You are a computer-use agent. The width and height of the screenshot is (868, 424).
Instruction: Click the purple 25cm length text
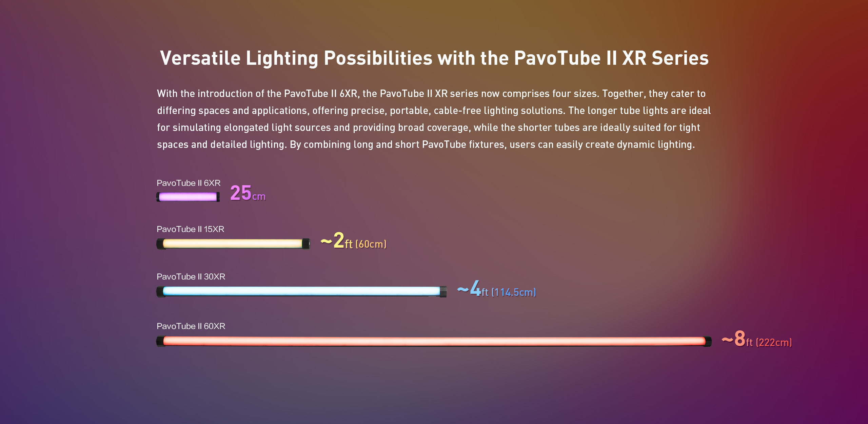pyautogui.click(x=248, y=193)
